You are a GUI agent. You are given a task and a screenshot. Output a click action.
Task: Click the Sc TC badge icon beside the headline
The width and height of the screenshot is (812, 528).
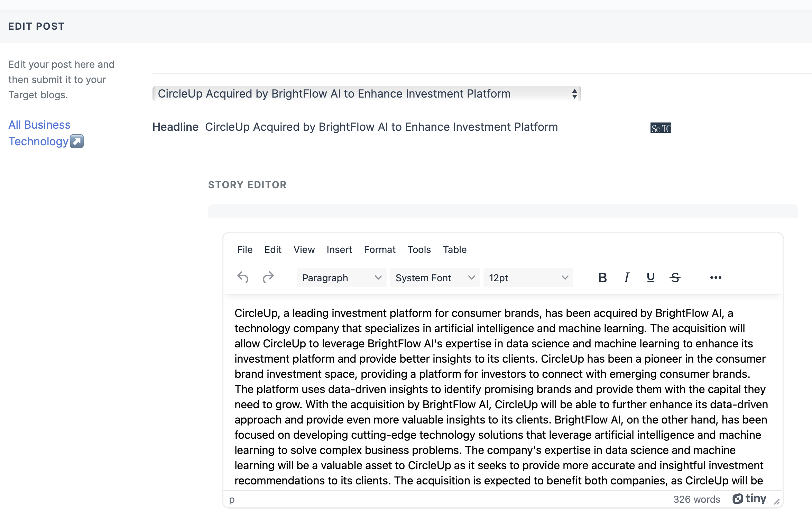click(x=661, y=128)
